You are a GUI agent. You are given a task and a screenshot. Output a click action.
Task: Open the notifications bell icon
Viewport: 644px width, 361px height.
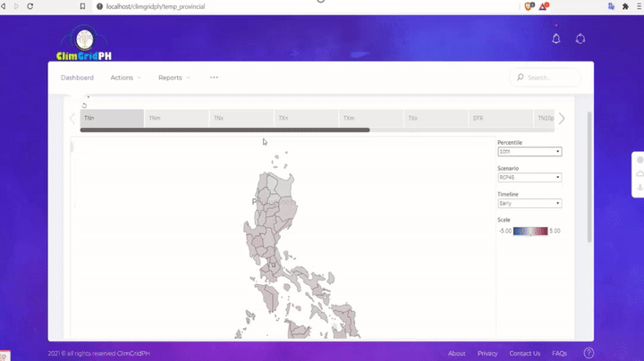[556, 38]
